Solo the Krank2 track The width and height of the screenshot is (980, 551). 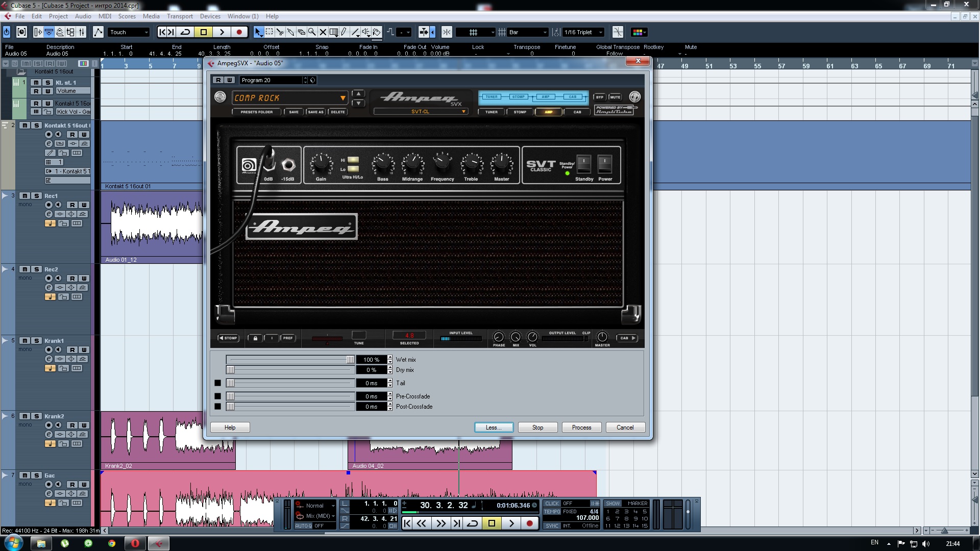(36, 416)
